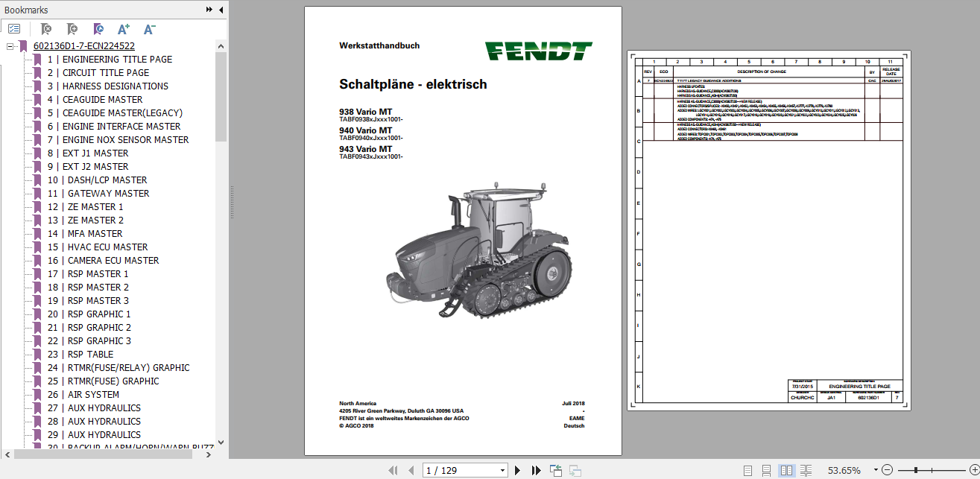980x479 pixels.
Task: Open bookmark 16 | CAMERA ECU MASTER
Action: pyautogui.click(x=103, y=261)
